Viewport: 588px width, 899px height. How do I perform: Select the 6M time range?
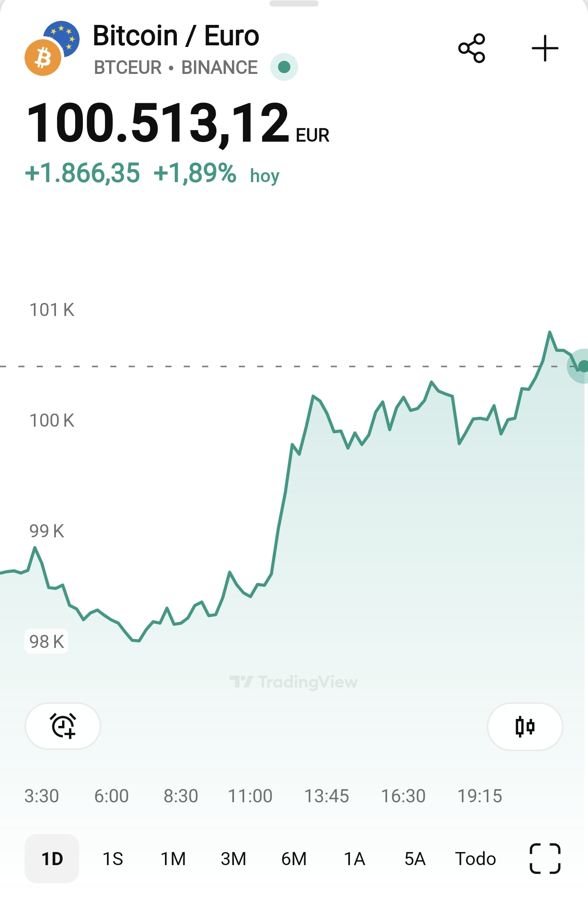click(x=294, y=859)
